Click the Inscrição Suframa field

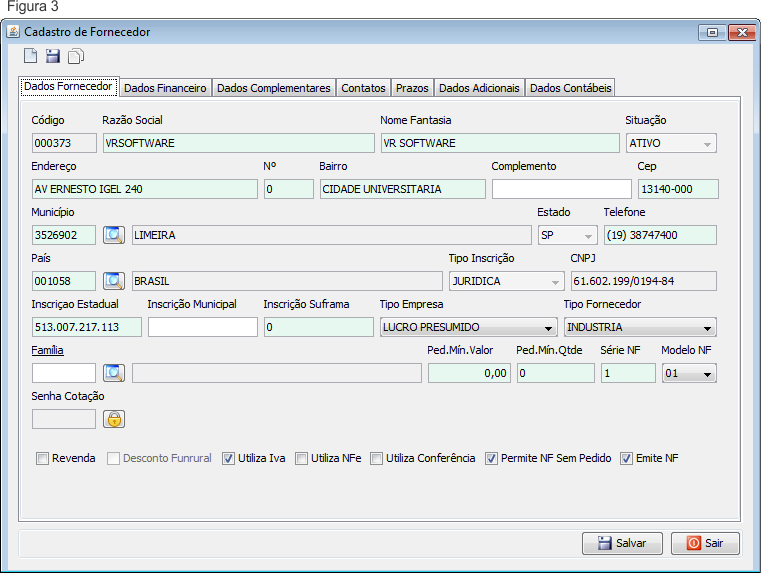pos(319,327)
